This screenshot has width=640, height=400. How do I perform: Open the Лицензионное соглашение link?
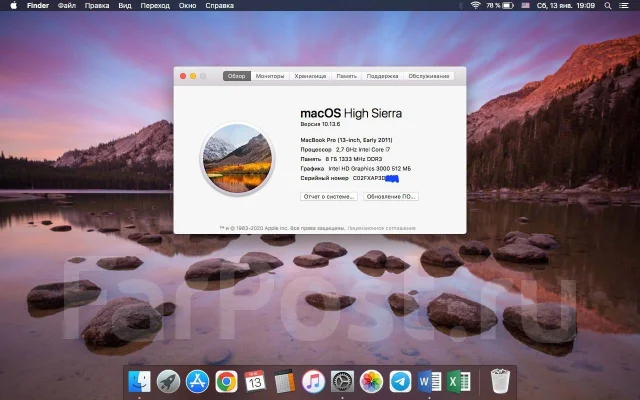[382, 228]
